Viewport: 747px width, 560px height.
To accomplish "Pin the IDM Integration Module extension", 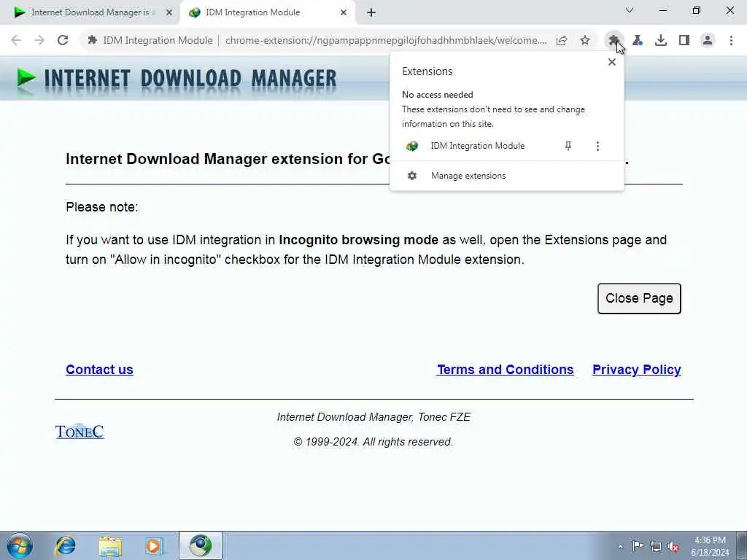I will pyautogui.click(x=568, y=146).
